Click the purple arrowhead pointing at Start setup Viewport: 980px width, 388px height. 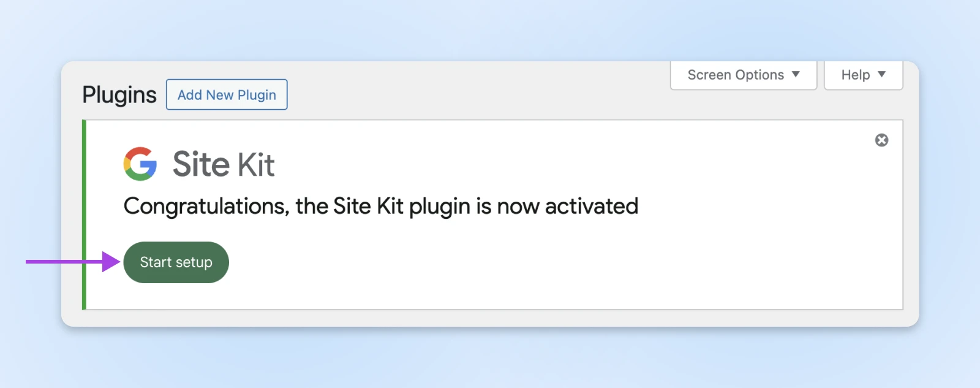[x=111, y=262]
